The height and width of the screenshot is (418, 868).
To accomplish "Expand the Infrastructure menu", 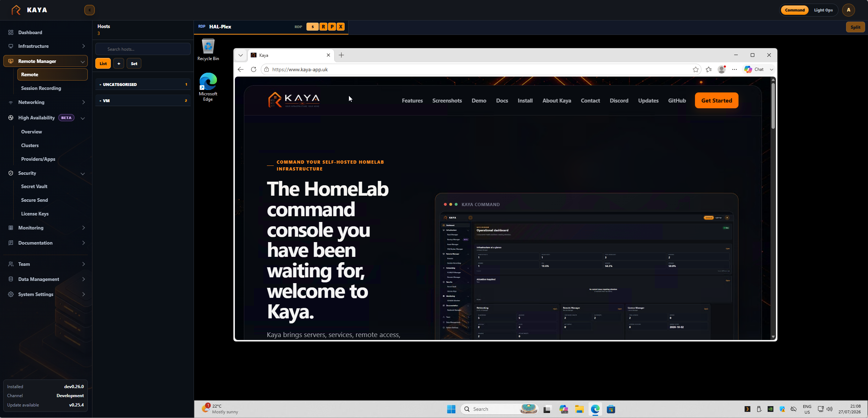I will point(47,46).
